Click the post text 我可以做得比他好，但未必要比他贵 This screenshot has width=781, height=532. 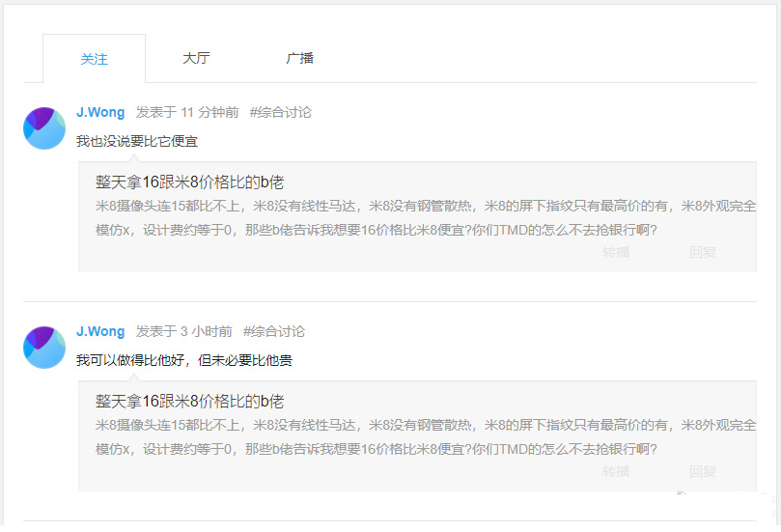(183, 360)
